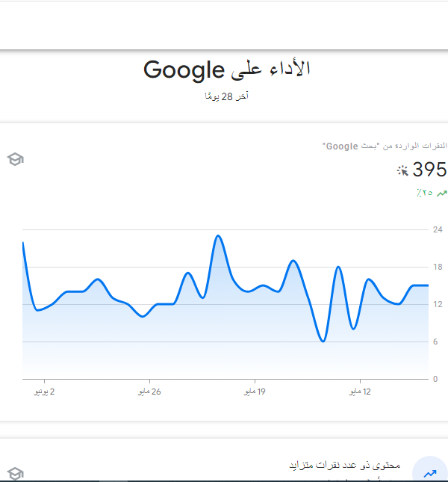Click the 12 مايو date label on axis
Screen dimensions: 448x482
click(360, 392)
